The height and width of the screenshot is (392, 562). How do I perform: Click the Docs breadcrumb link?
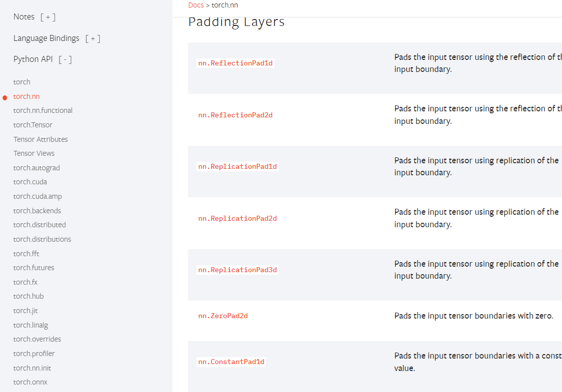(195, 5)
